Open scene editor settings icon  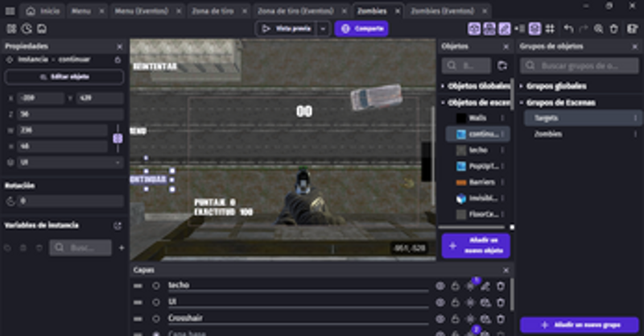[x=633, y=29]
